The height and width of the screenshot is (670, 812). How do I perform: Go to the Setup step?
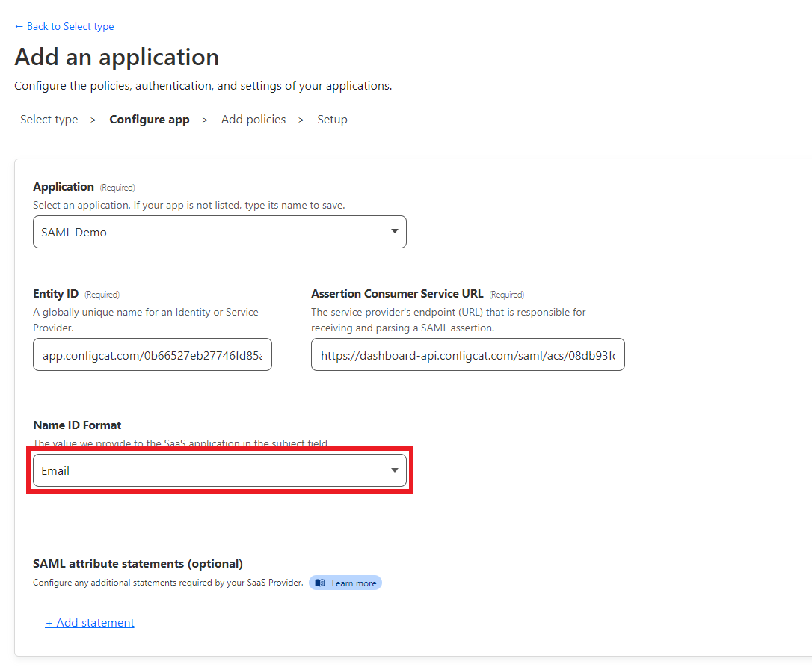point(332,119)
